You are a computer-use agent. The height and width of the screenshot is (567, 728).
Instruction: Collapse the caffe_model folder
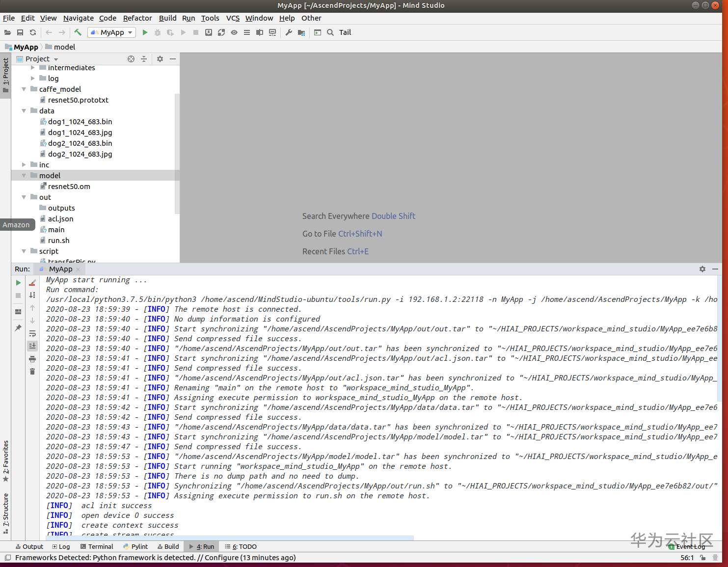click(x=24, y=89)
